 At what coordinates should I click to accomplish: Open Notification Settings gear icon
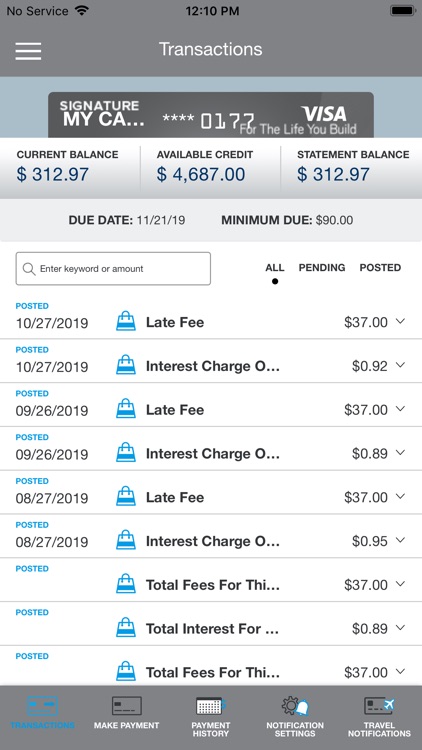[295, 706]
